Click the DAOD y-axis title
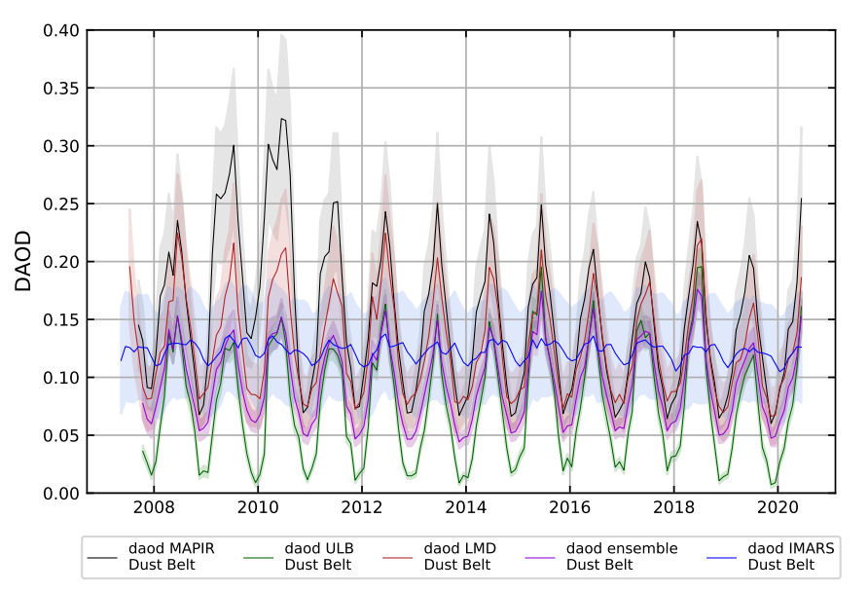The image size is (868, 592). [23, 261]
